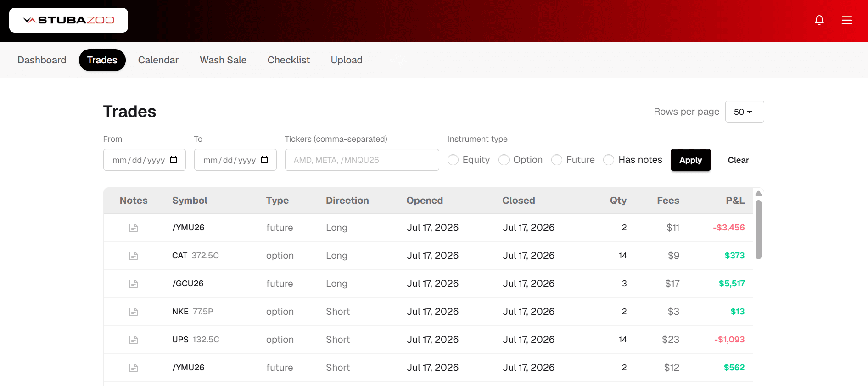
Task: Click the -$3,456 P&L value
Action: tap(729, 228)
